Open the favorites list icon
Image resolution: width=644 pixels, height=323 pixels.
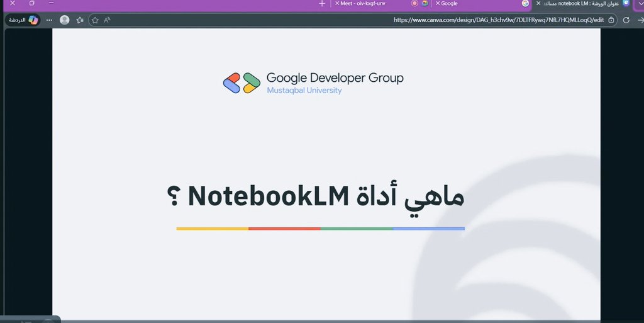click(80, 20)
